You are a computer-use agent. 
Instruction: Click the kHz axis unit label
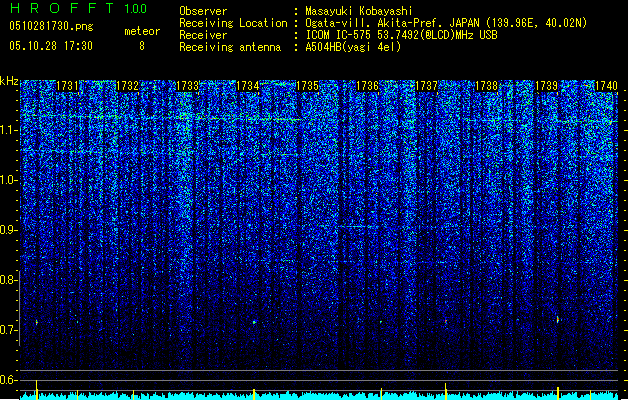pos(9,81)
